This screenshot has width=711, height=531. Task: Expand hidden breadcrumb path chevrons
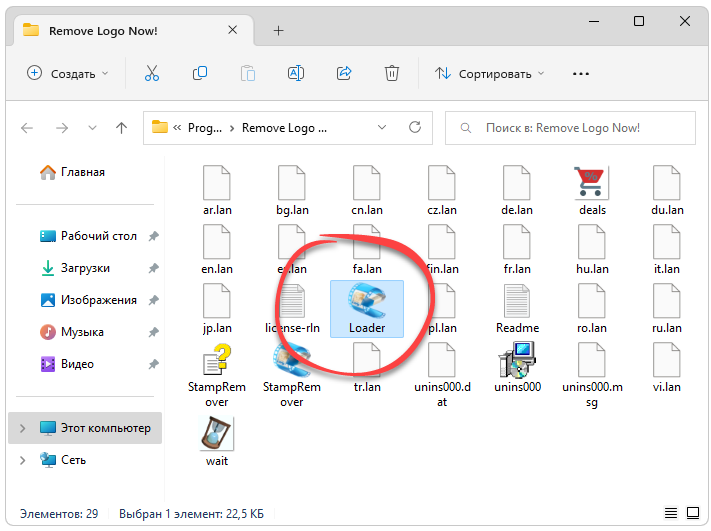click(177, 128)
